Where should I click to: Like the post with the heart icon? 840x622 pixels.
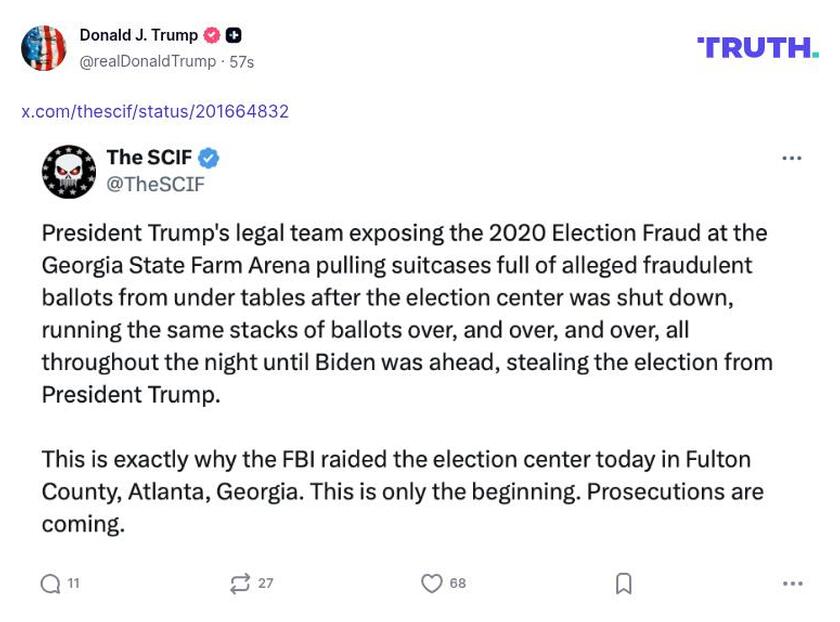click(x=431, y=581)
